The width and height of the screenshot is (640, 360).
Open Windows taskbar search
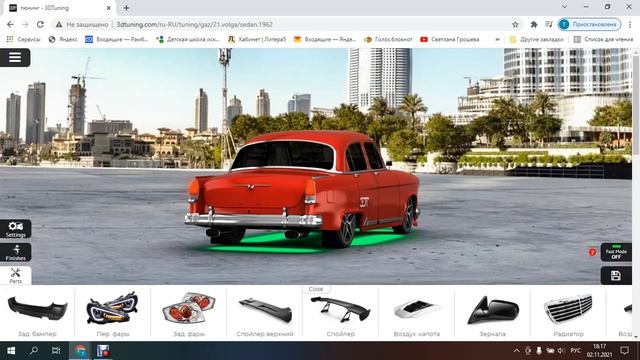pyautogui.click(x=34, y=351)
